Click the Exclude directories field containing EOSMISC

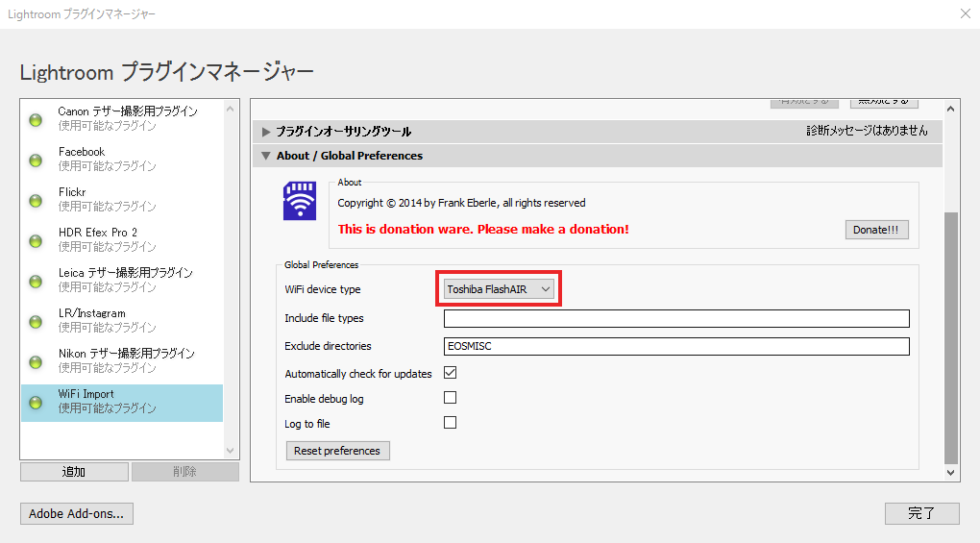[676, 346]
